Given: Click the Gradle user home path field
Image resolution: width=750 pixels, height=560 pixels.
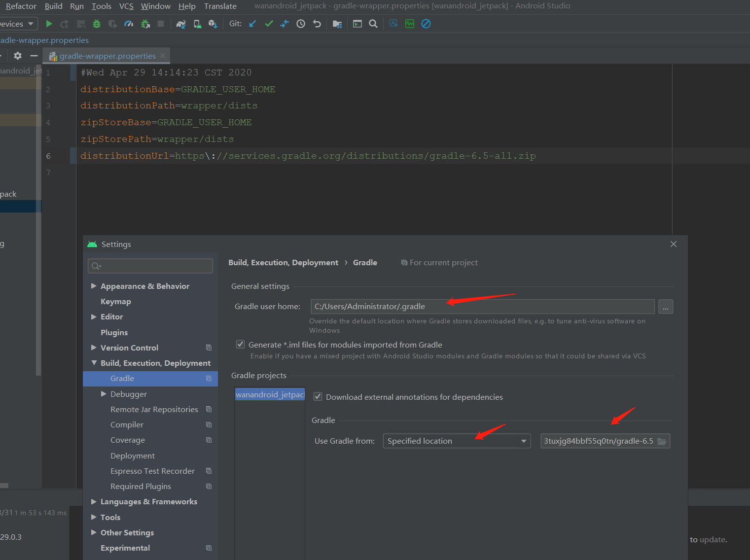Looking at the screenshot, I should [483, 307].
